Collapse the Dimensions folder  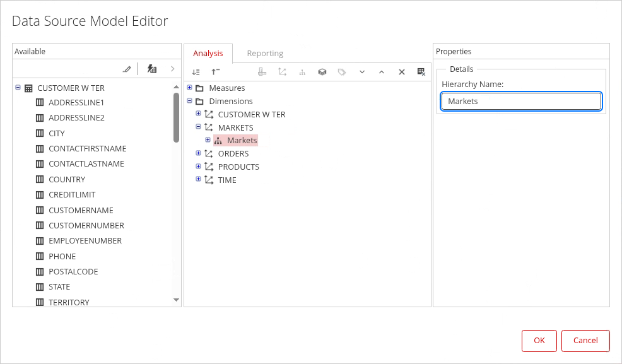[x=189, y=100]
